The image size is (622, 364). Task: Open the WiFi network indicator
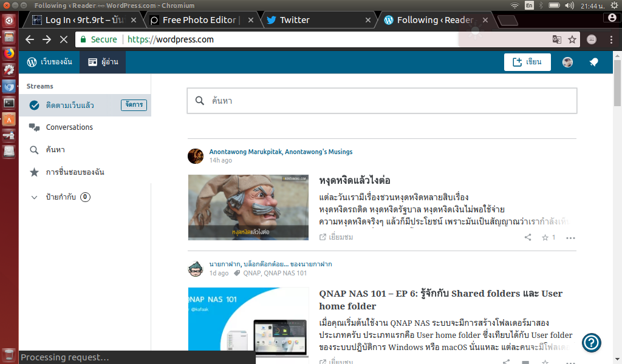pyautogui.click(x=514, y=5)
